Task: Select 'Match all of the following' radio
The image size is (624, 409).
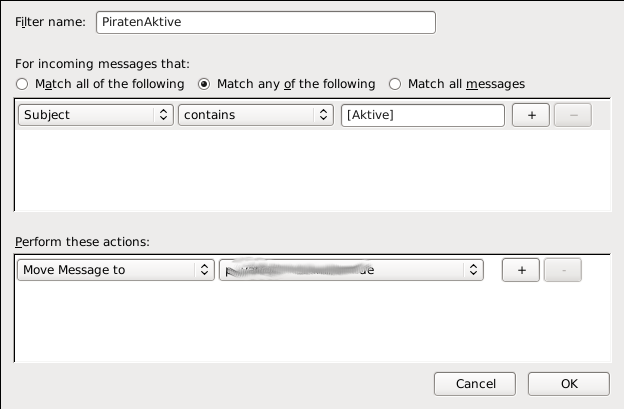Action: 22,84
